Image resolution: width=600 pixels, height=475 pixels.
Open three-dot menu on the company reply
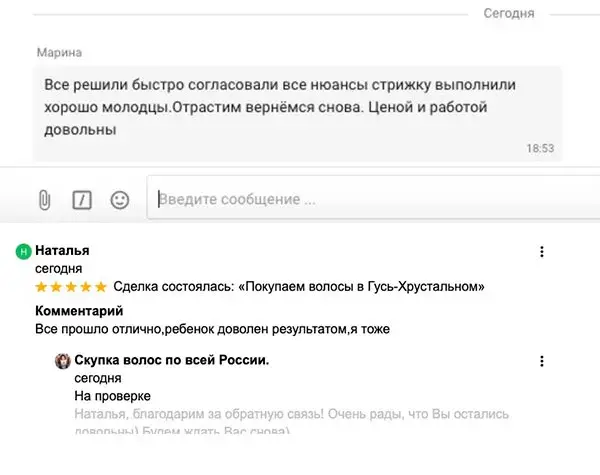(542, 361)
